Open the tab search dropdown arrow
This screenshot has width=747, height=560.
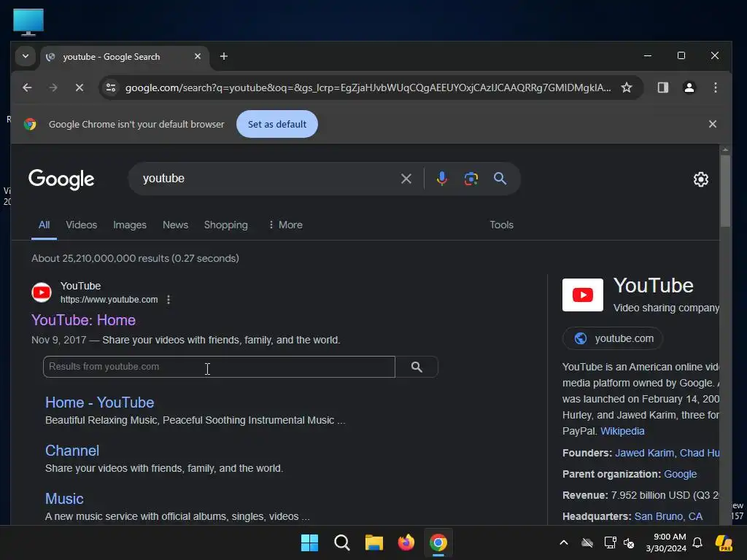(x=26, y=56)
